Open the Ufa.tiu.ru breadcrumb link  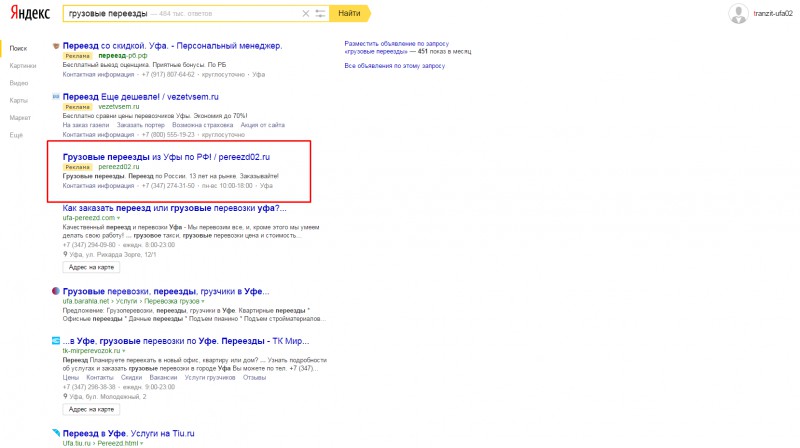coord(77,443)
